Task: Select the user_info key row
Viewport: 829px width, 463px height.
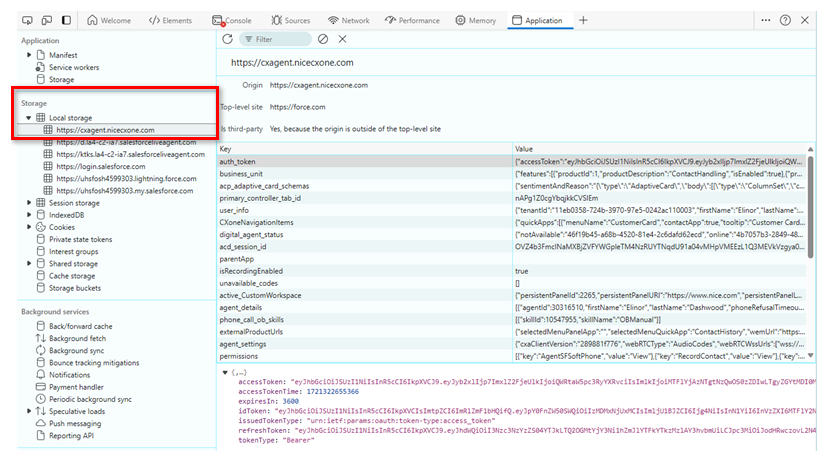Action: point(512,210)
